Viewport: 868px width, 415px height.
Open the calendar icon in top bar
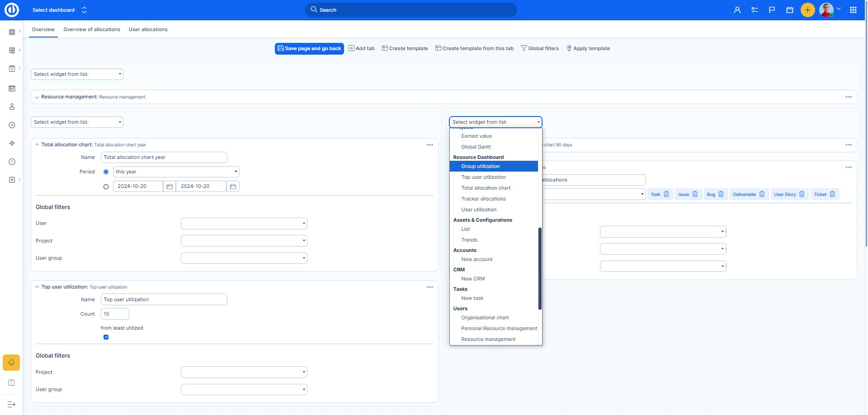pyautogui.click(x=790, y=10)
